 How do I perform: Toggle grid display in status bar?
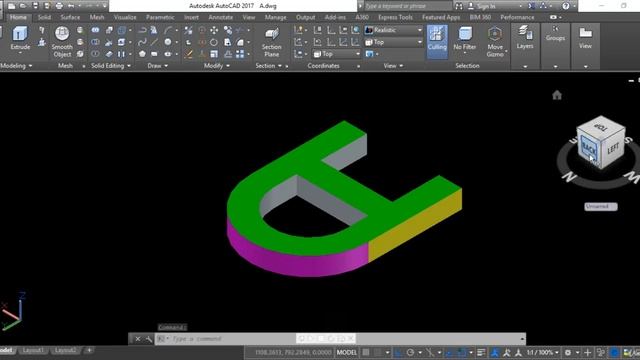point(366,352)
